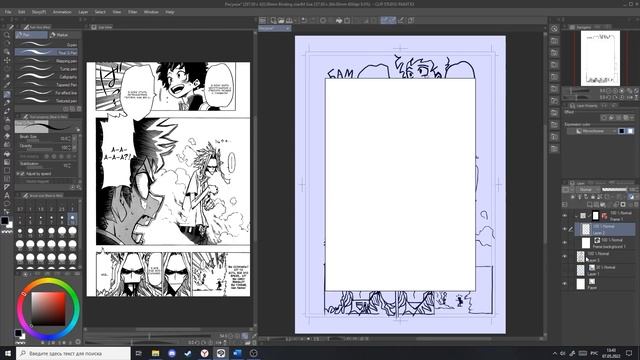Open Yandex Browser from taskbar
Screen dimensions: 640x360
point(204,353)
